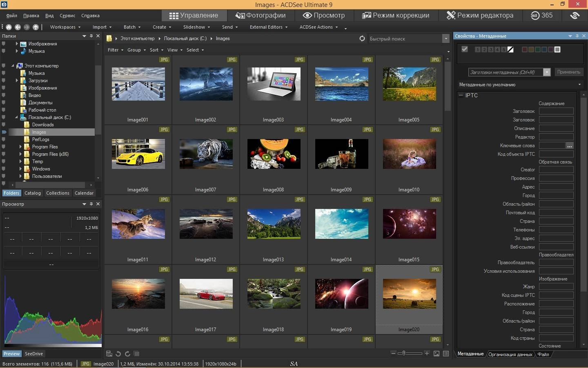Pin the Папки panel
Image resolution: width=588 pixels, height=368 pixels.
point(91,36)
